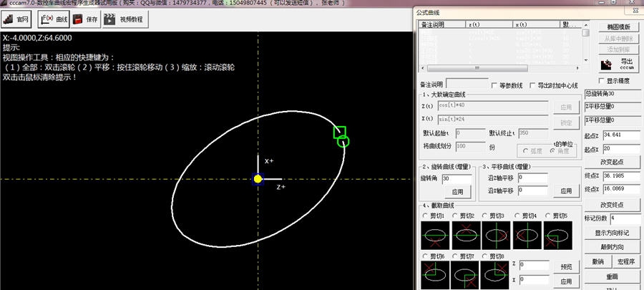Screen dimensions: 644x290
Task: Select the 剪切3 radio button
Action: [484, 216]
